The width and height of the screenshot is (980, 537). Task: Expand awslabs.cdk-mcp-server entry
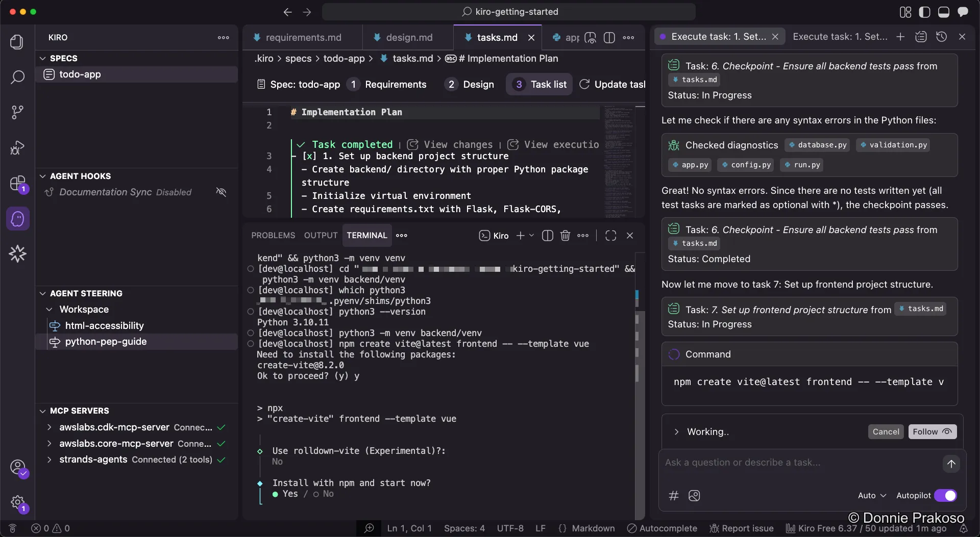coord(49,427)
